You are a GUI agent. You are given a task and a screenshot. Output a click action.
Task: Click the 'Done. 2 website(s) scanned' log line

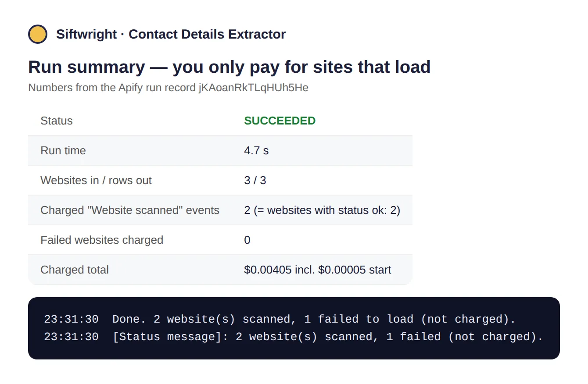pos(280,319)
